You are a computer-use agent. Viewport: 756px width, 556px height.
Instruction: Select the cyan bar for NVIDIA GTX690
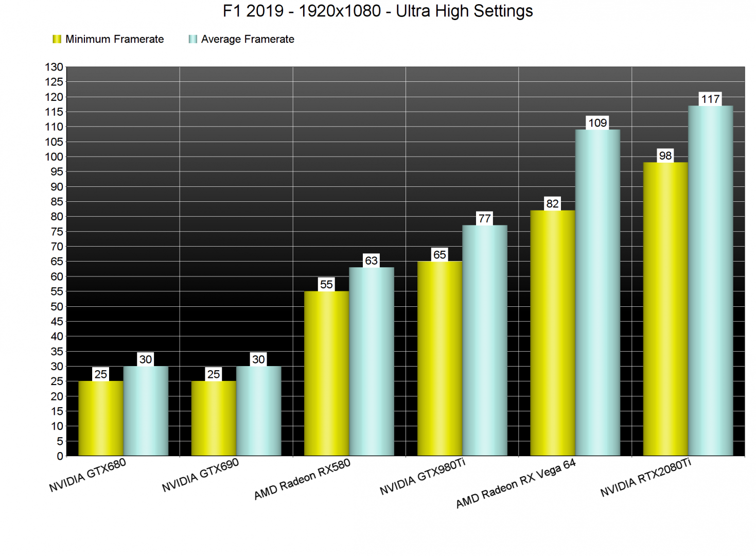click(258, 411)
